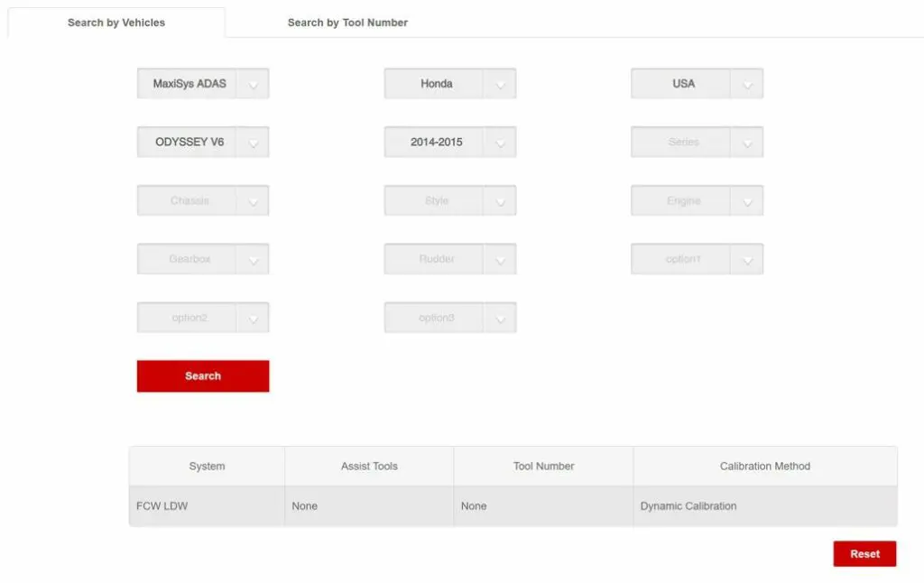Click the Rudder dropdown arrow
Viewport: 924px width, 583px height.
point(500,260)
